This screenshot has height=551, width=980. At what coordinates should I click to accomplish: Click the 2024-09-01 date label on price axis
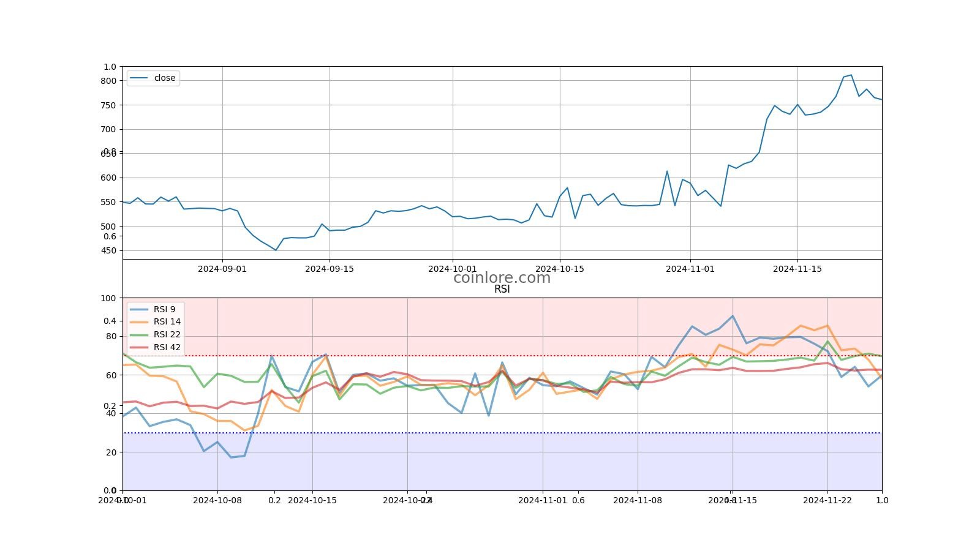[222, 269]
